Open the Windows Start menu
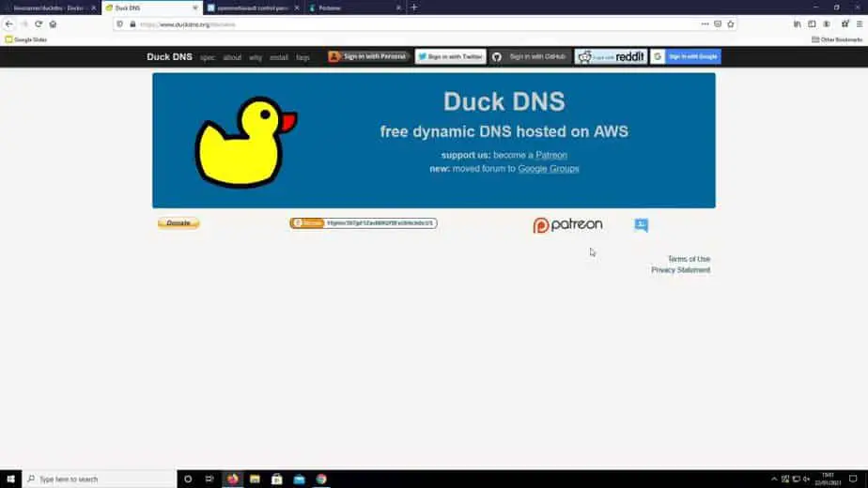The height and width of the screenshot is (488, 868). [10, 479]
